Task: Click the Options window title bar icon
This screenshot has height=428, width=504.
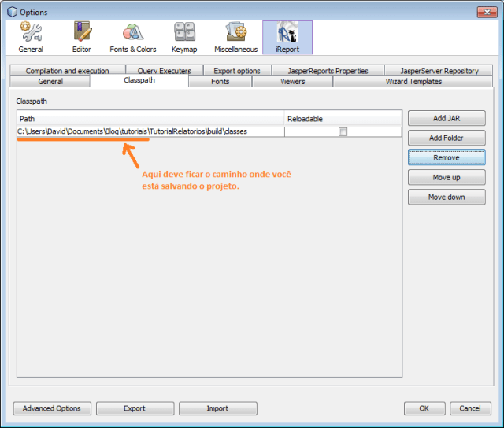Action: click(11, 12)
